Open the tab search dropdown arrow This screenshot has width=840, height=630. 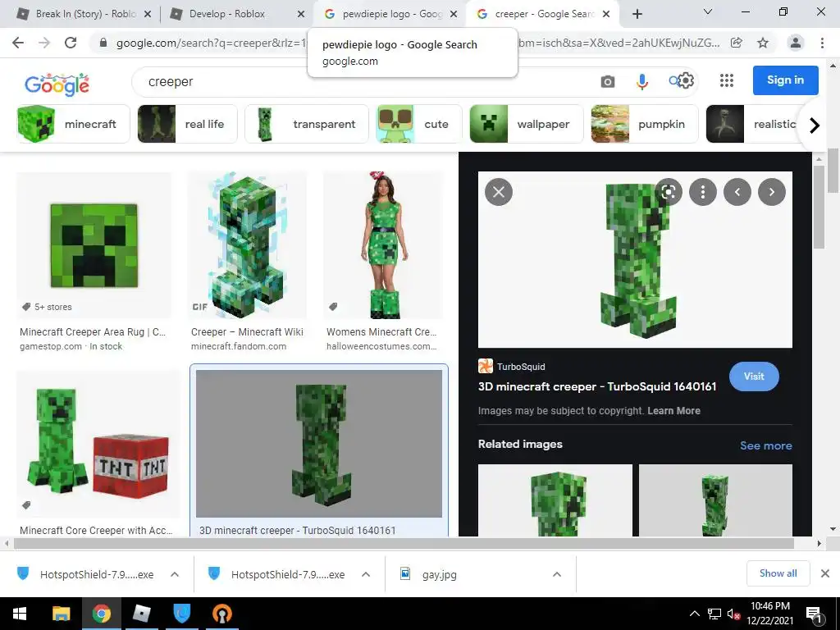[x=708, y=11]
